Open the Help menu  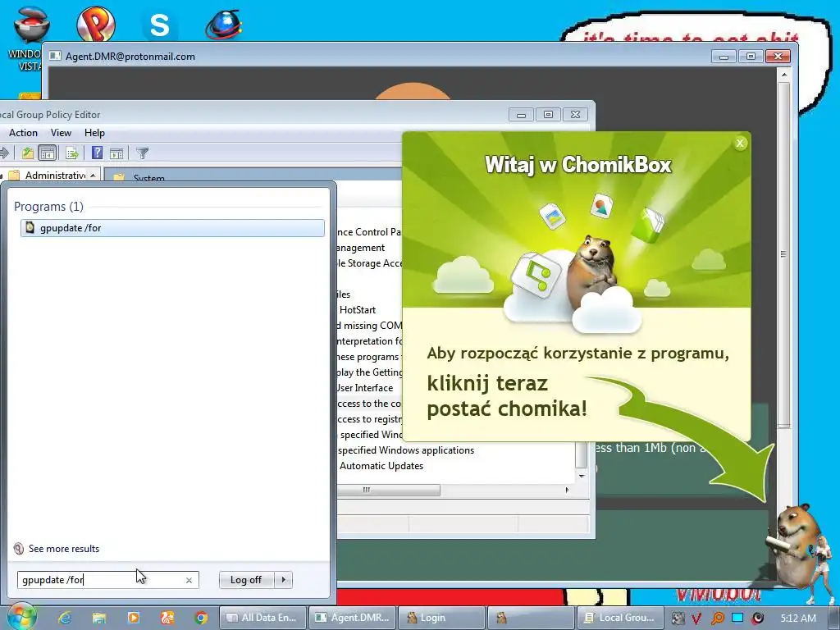94,133
